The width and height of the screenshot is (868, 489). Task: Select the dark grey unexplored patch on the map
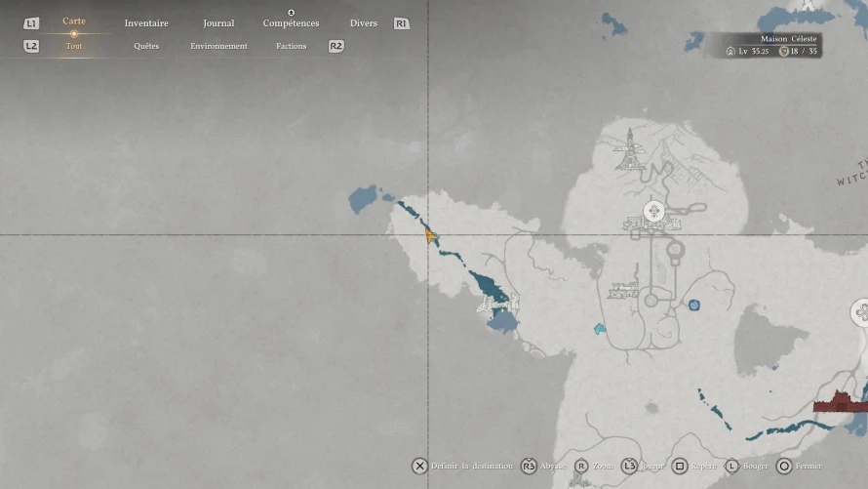click(769, 339)
